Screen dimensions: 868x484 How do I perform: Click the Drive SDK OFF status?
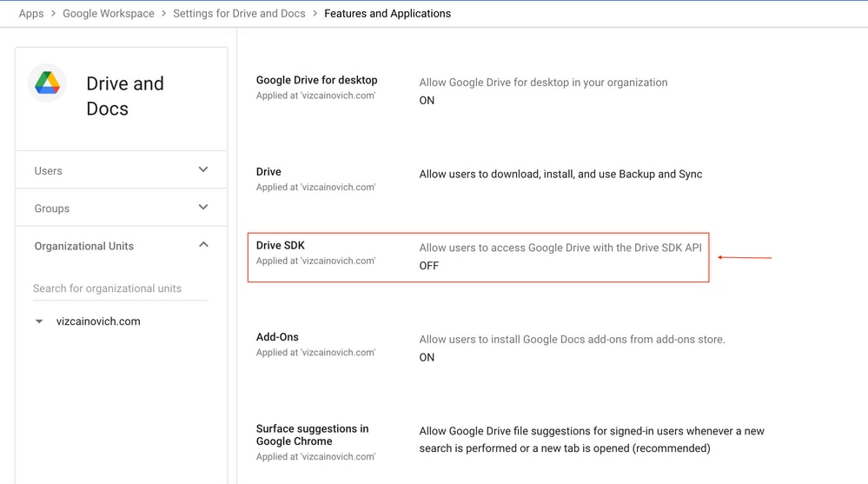429,266
